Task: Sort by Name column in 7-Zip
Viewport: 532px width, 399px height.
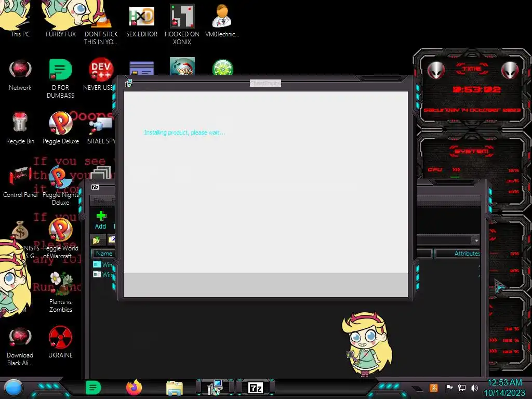Action: tap(104, 254)
